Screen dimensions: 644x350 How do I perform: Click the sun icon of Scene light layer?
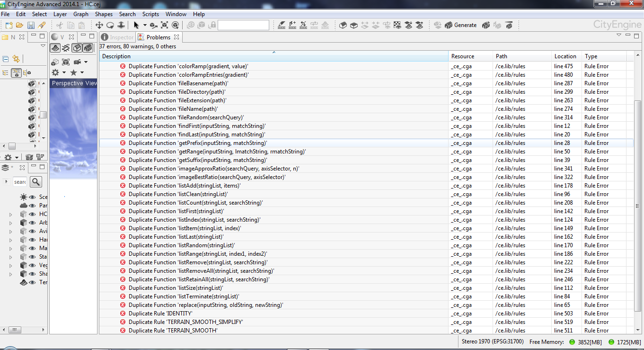(24, 197)
